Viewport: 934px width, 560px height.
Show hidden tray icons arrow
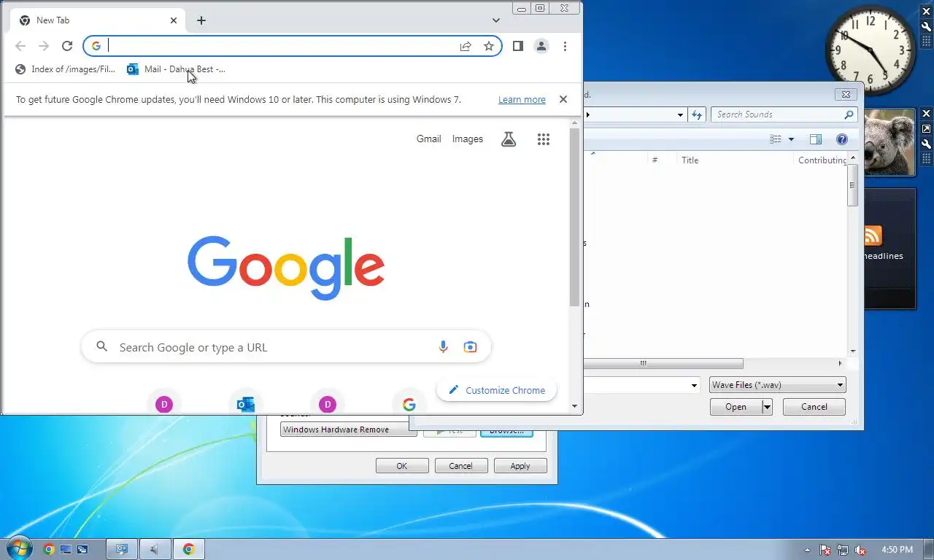point(807,550)
